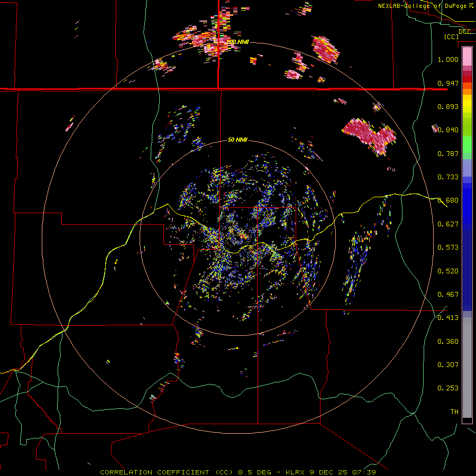
Task: Select the 0.840 scale label
Action: click(x=448, y=130)
